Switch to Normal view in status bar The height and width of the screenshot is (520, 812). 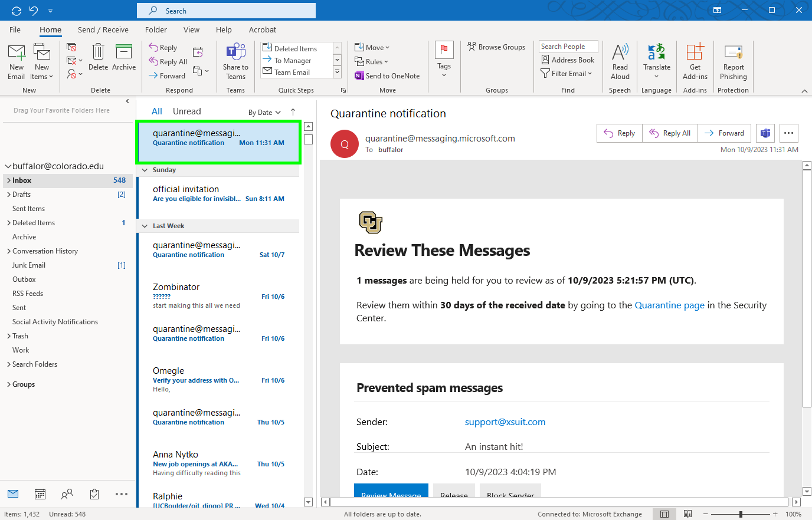point(664,514)
